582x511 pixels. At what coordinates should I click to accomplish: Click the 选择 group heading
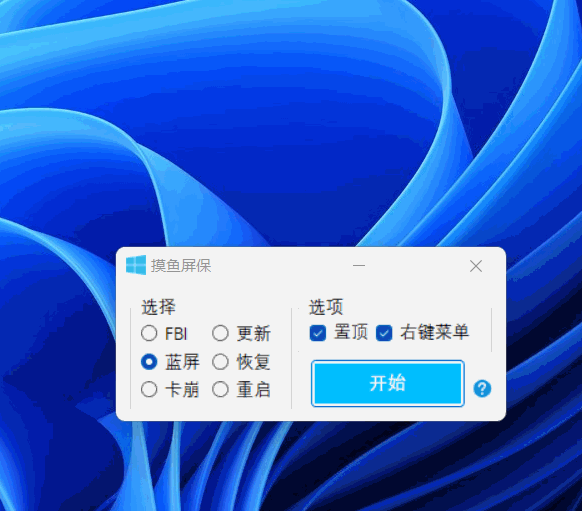(158, 307)
